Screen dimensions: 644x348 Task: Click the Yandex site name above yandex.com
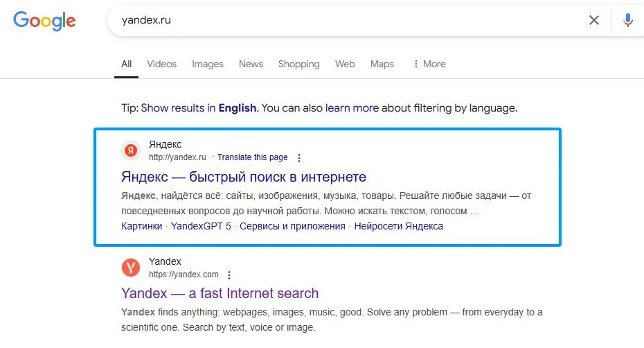pos(165,261)
